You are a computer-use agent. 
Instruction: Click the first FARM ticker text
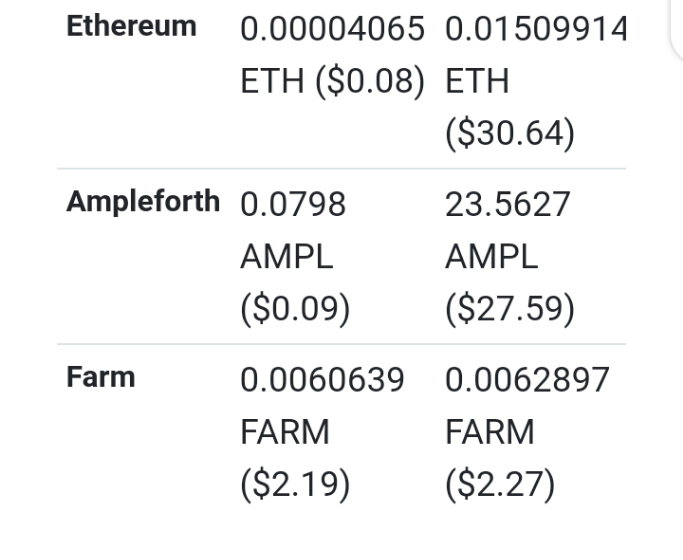[285, 432]
